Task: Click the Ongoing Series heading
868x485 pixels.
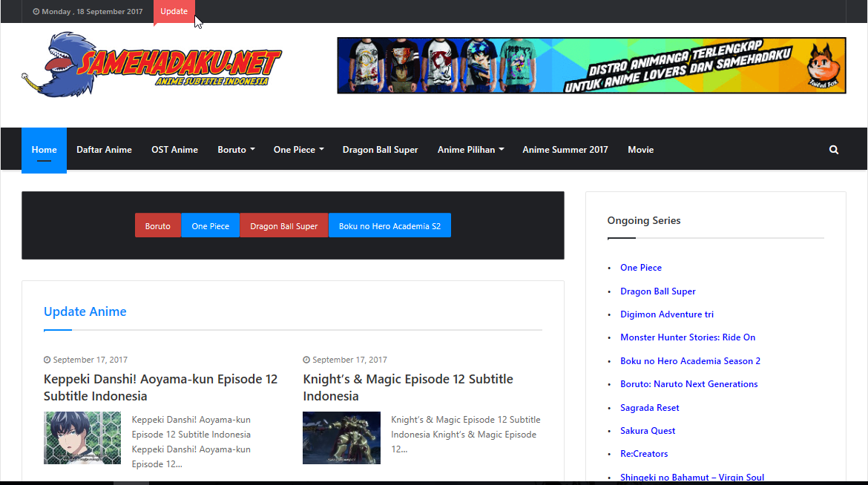Action: [644, 220]
